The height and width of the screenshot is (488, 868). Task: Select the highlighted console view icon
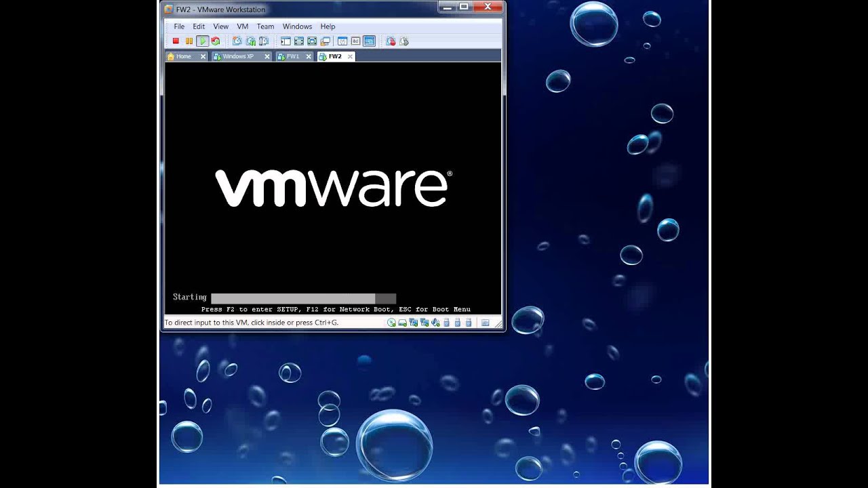[369, 41]
